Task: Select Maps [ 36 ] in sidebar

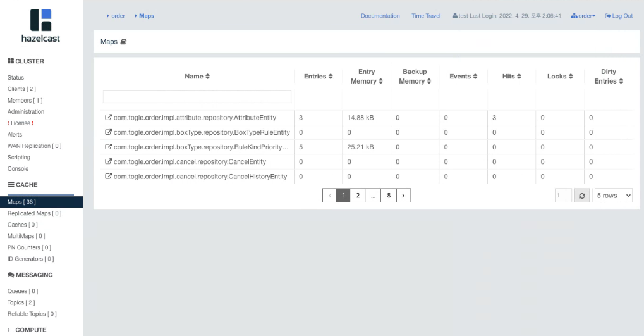Action: (x=42, y=202)
